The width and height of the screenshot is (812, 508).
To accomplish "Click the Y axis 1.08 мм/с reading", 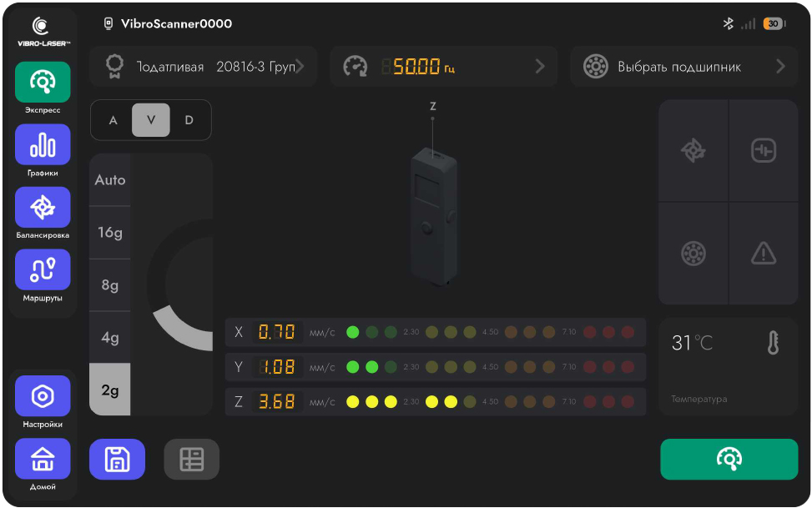I will [277, 367].
